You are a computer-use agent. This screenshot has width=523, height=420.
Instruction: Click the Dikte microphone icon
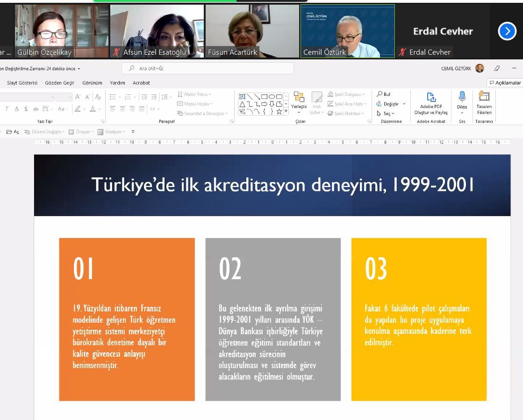tap(462, 97)
